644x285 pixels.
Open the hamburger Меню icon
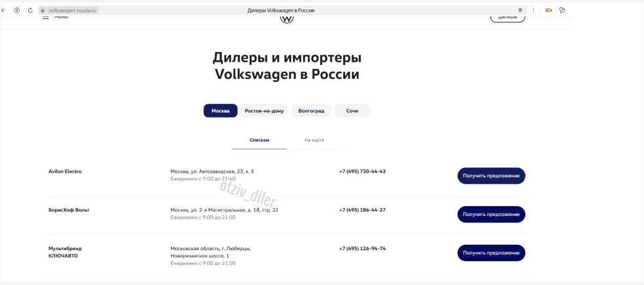[x=46, y=17]
